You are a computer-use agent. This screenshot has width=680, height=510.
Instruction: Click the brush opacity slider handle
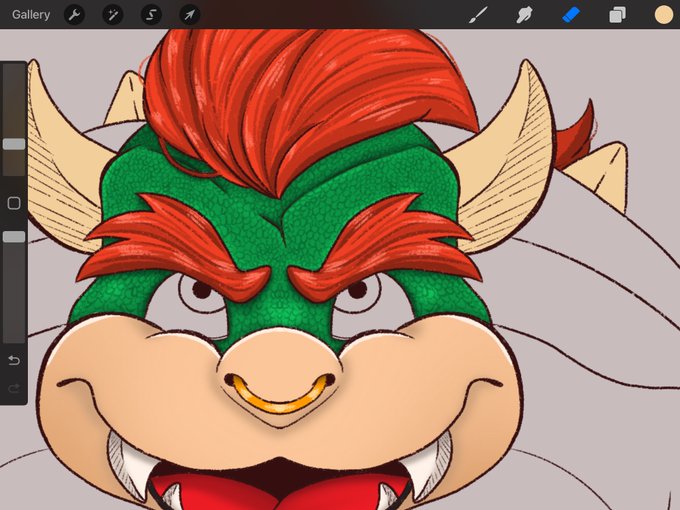(x=14, y=236)
